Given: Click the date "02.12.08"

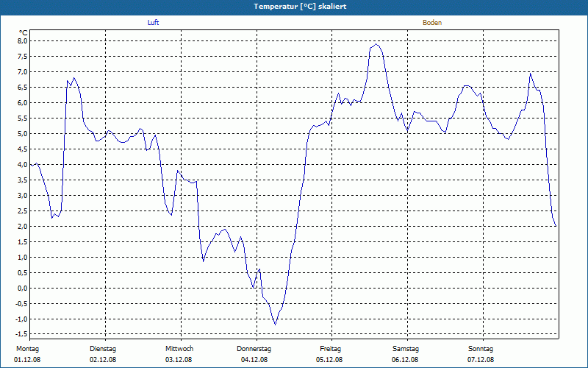Looking at the screenshot, I should pyautogui.click(x=103, y=360).
